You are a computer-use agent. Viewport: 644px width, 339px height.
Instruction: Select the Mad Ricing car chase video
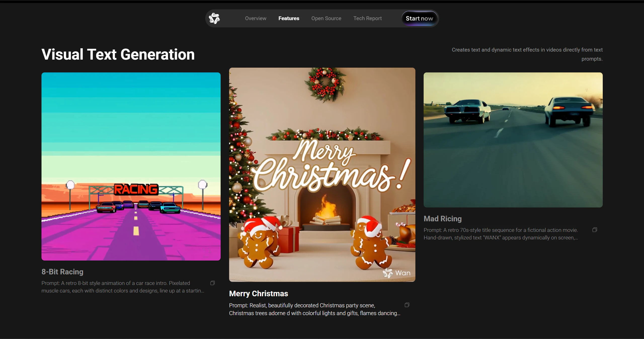click(x=513, y=140)
